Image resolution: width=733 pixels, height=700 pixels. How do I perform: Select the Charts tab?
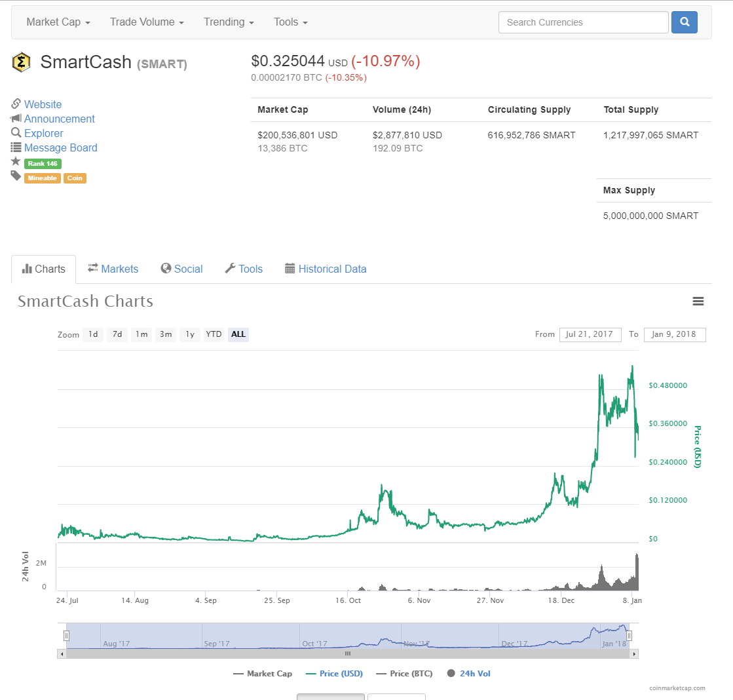(43, 269)
